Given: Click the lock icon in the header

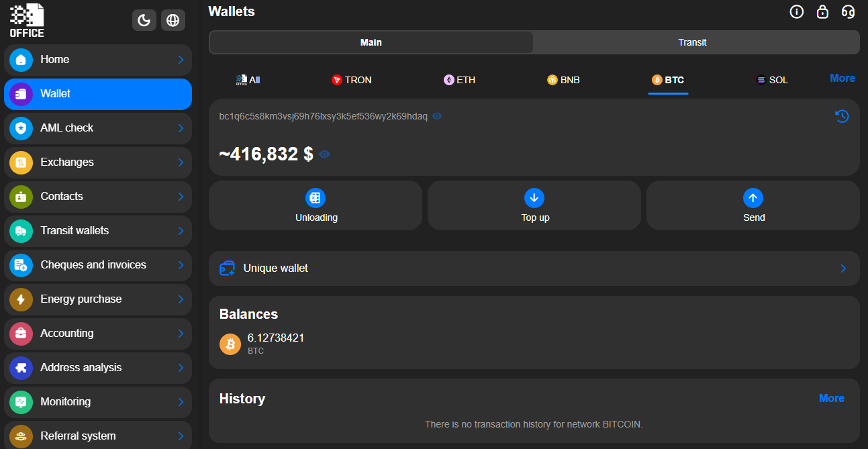Looking at the screenshot, I should (822, 11).
